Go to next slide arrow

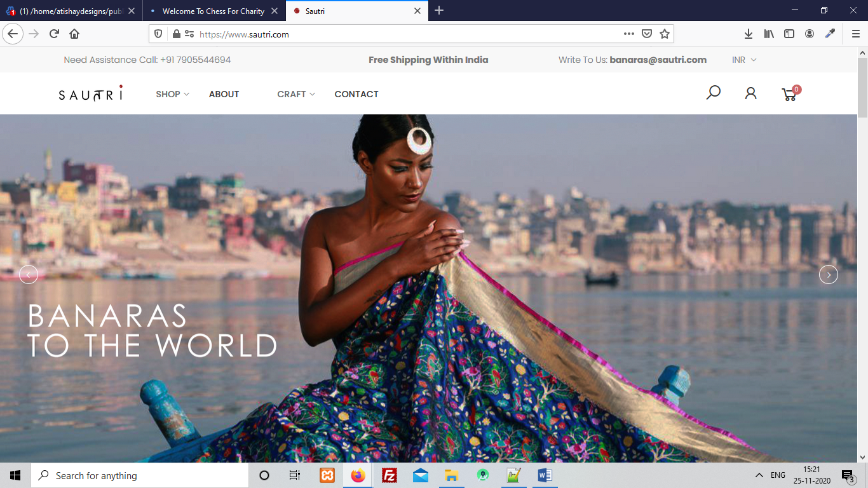point(829,274)
